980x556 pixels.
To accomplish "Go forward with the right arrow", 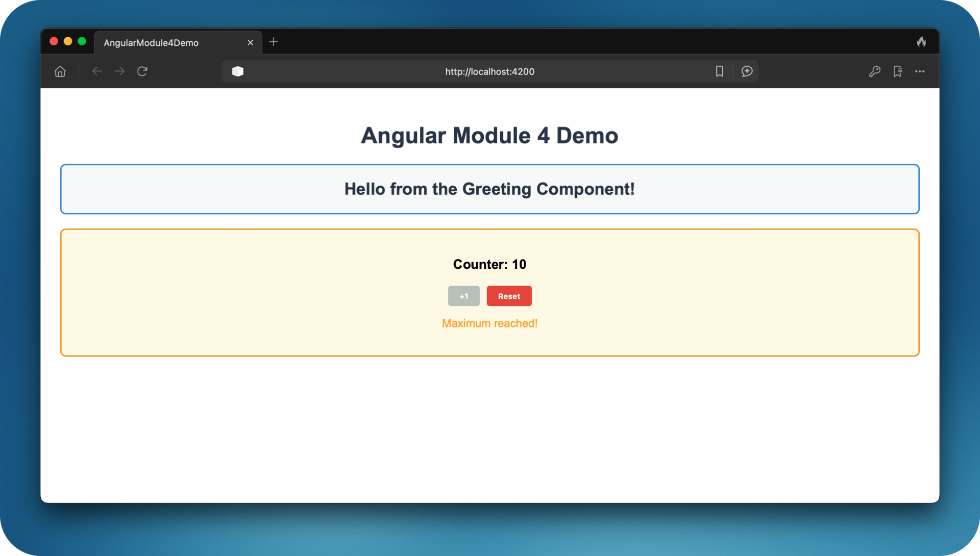I will [x=119, y=71].
